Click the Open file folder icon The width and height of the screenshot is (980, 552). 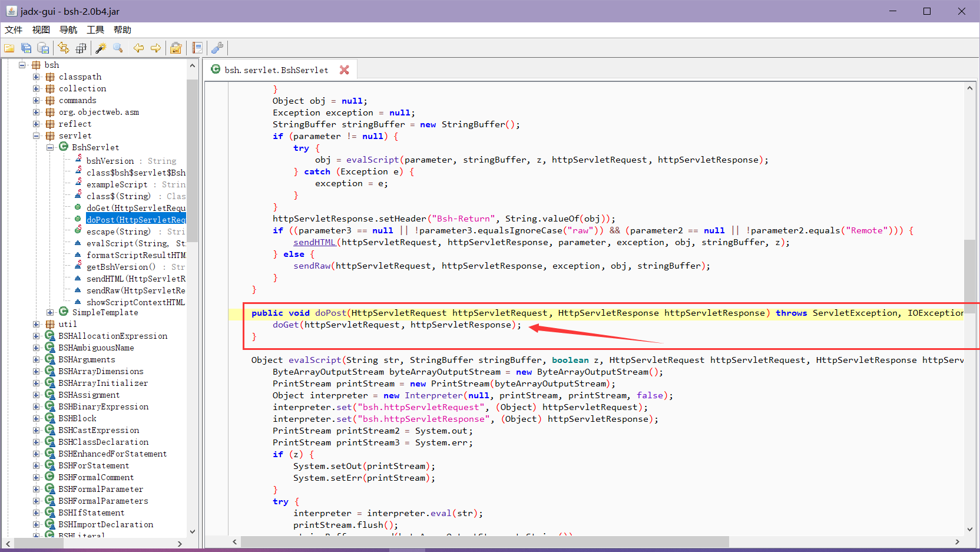coord(9,48)
